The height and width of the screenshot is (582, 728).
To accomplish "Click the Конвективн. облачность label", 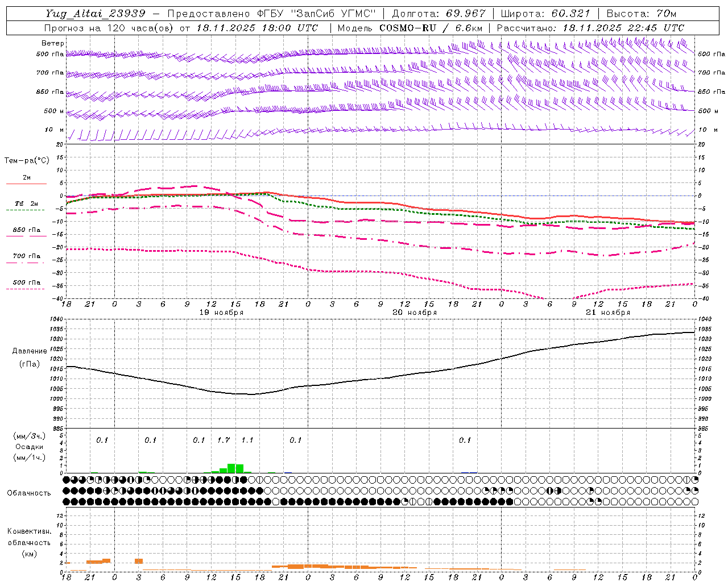I will pyautogui.click(x=29, y=537).
